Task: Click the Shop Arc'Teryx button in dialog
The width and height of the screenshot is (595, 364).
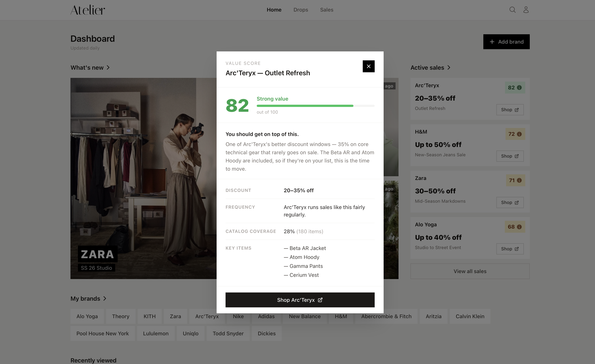Action: click(x=300, y=300)
